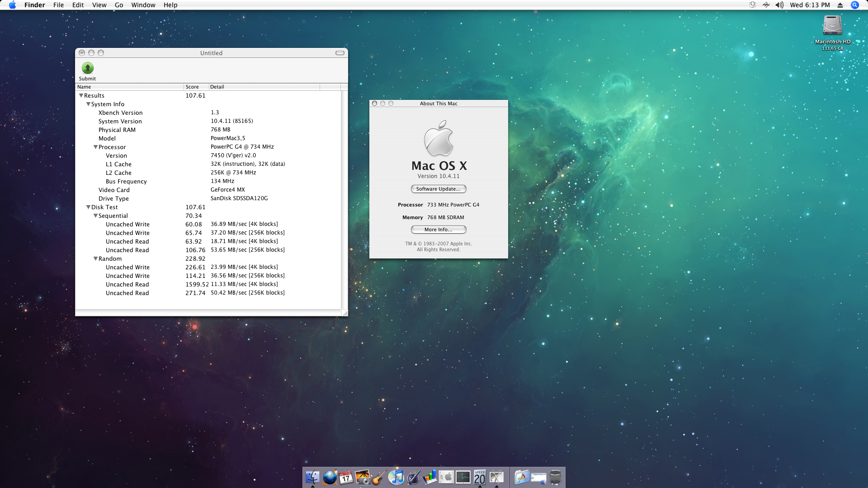Viewport: 868px width, 488px height.
Task: Open the Window menu
Action: (x=143, y=5)
